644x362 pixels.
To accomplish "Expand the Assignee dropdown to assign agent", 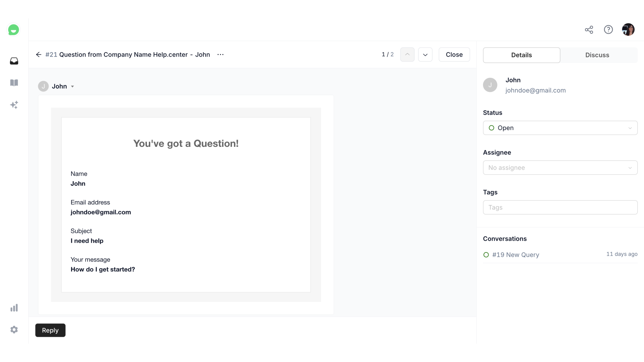I will click(x=559, y=168).
